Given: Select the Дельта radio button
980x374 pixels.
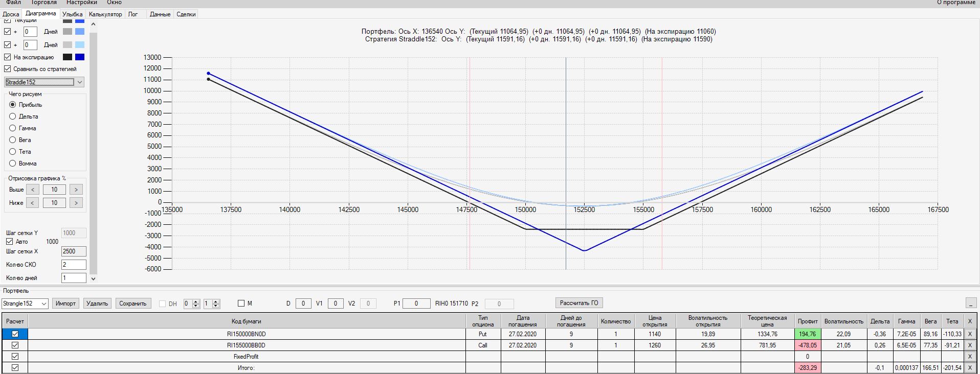Looking at the screenshot, I should (13, 116).
